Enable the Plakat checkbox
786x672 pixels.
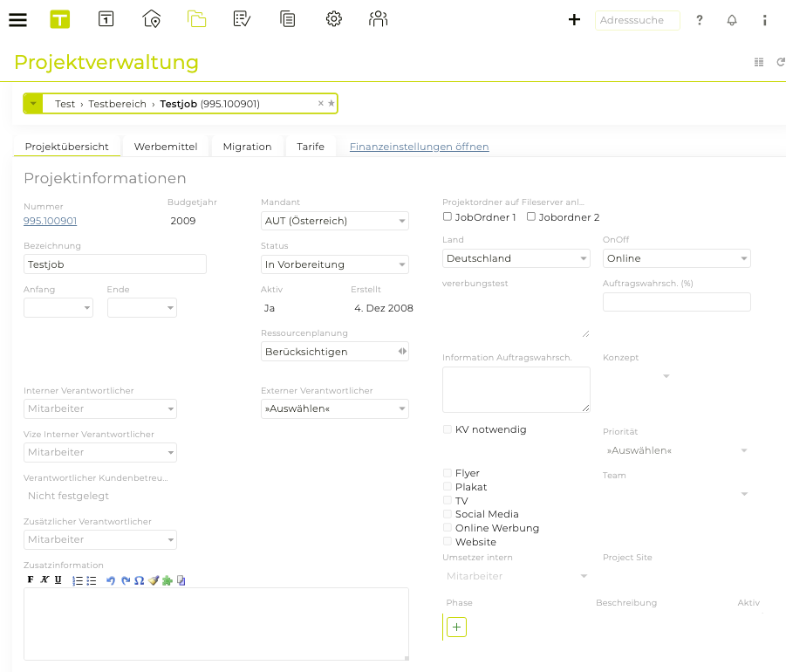[x=448, y=486]
